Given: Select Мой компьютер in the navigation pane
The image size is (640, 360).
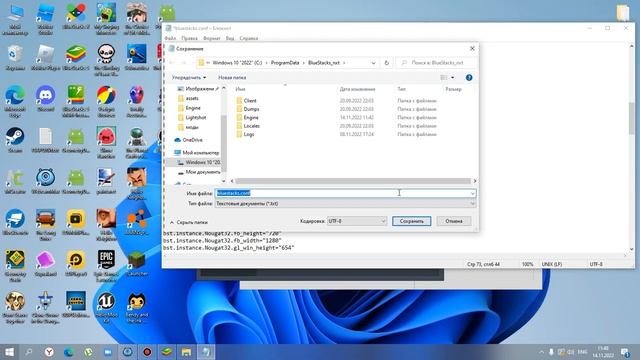Looking at the screenshot, I should coord(200,152).
